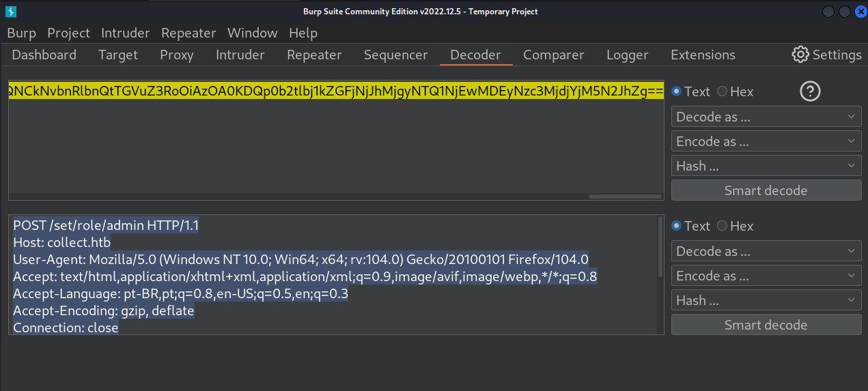This screenshot has height=391, width=868.
Task: Expand upper panel 'Hash ...' dropdown
Action: 766,166
